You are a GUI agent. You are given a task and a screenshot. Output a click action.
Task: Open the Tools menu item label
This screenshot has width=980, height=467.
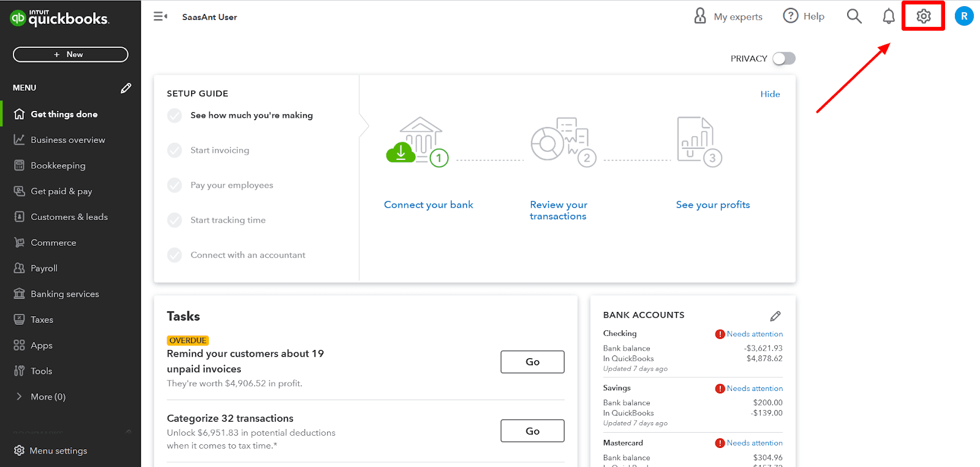coord(42,371)
